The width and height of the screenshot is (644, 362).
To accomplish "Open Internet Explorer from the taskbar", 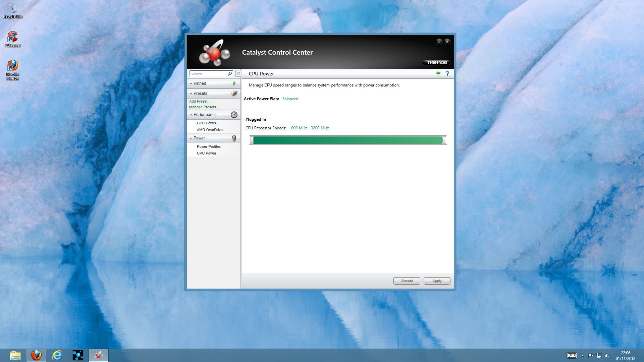I will pyautogui.click(x=57, y=355).
